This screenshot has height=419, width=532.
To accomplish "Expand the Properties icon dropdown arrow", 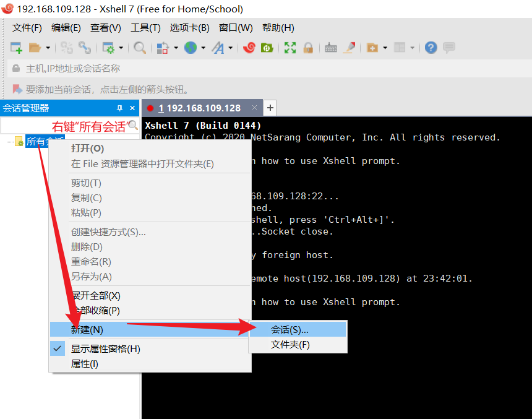I will (x=121, y=48).
